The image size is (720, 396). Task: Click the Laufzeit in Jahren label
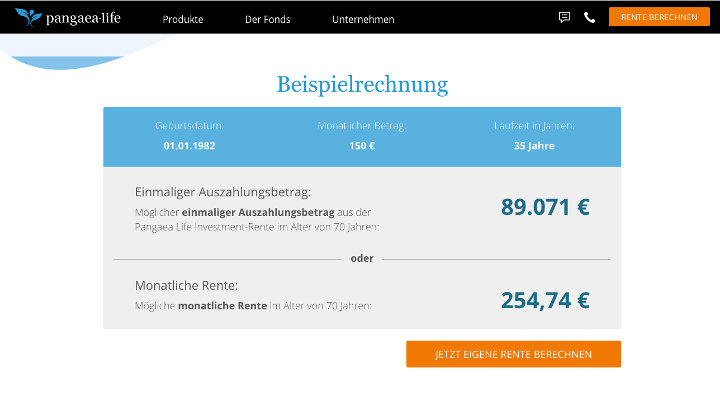pos(534,125)
